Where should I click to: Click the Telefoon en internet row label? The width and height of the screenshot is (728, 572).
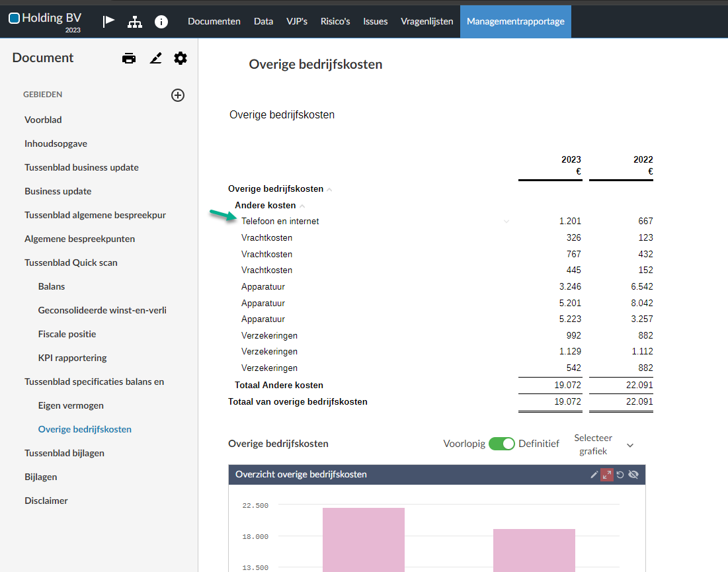(x=280, y=222)
